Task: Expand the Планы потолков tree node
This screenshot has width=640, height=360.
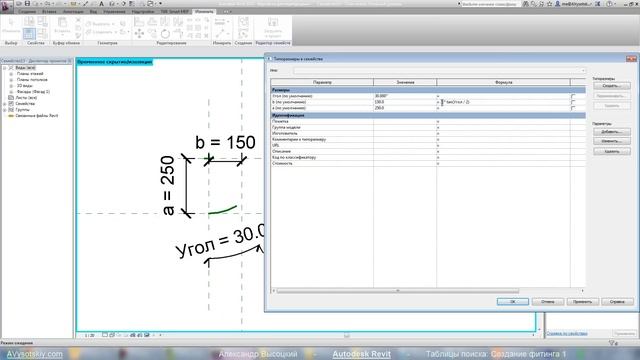Action: click(11, 80)
